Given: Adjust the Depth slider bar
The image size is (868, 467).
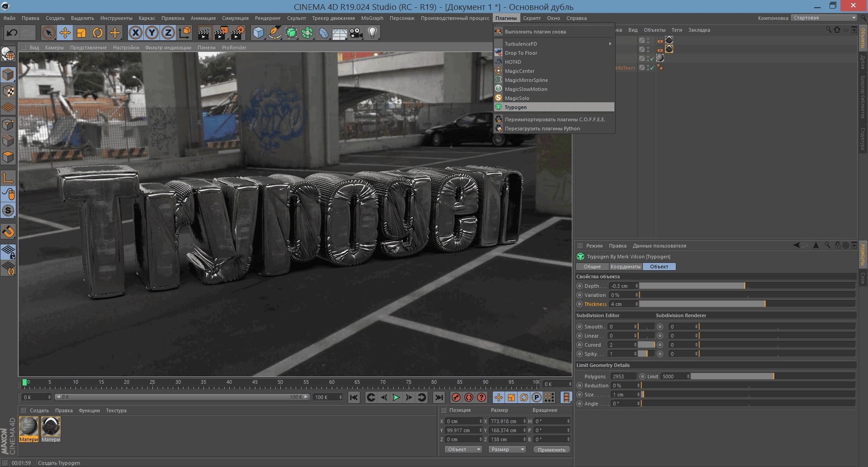Looking at the screenshot, I should (x=747, y=286).
